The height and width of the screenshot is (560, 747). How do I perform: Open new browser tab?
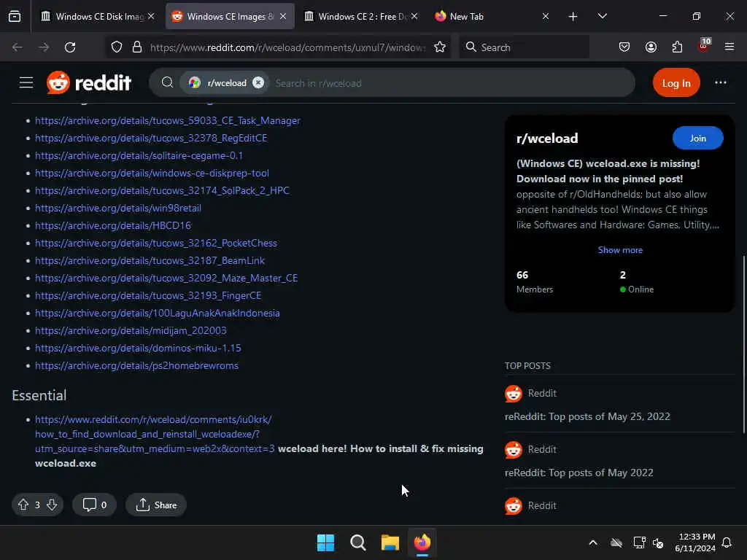[x=573, y=17]
